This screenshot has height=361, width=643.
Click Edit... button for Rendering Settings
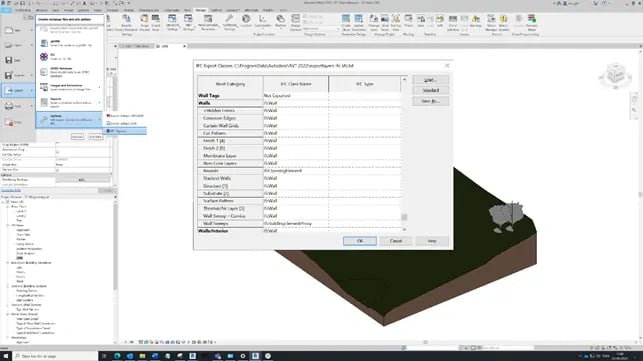point(82,180)
